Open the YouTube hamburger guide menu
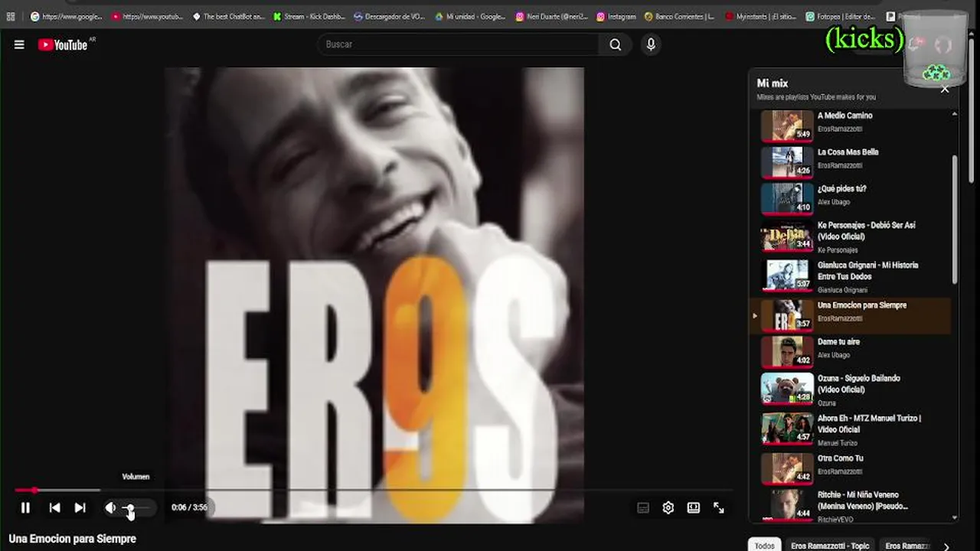980x551 pixels. tap(19, 44)
